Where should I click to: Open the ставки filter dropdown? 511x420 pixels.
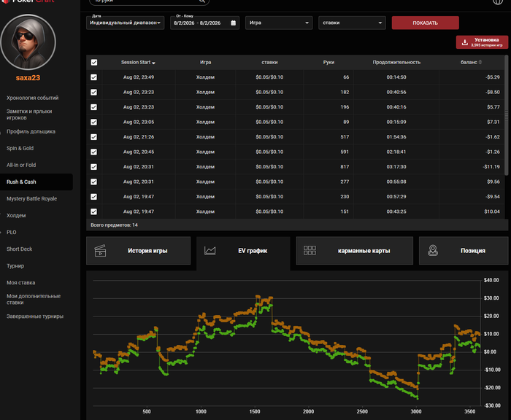pos(352,23)
